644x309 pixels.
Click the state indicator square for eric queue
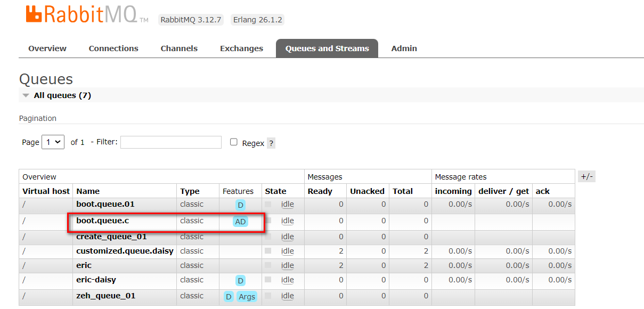[268, 265]
